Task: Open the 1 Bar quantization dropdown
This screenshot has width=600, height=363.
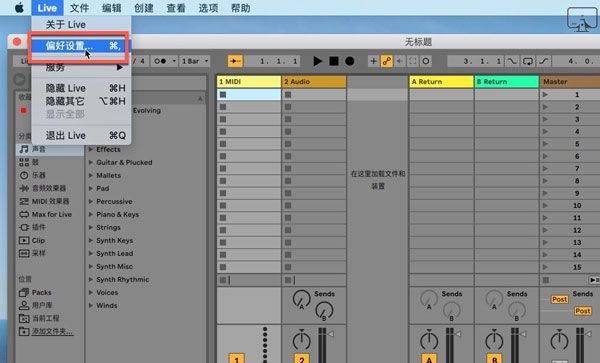Action: point(195,61)
